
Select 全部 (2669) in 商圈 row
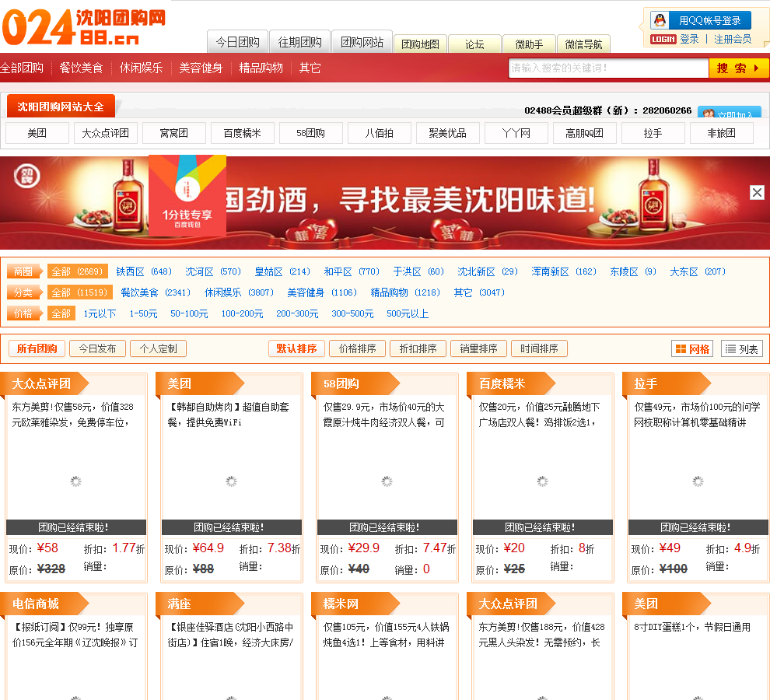[77, 271]
